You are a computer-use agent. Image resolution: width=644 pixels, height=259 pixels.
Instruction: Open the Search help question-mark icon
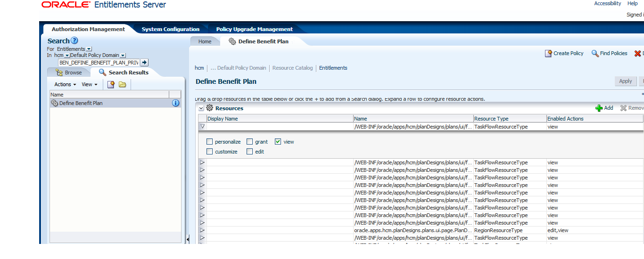[74, 41]
